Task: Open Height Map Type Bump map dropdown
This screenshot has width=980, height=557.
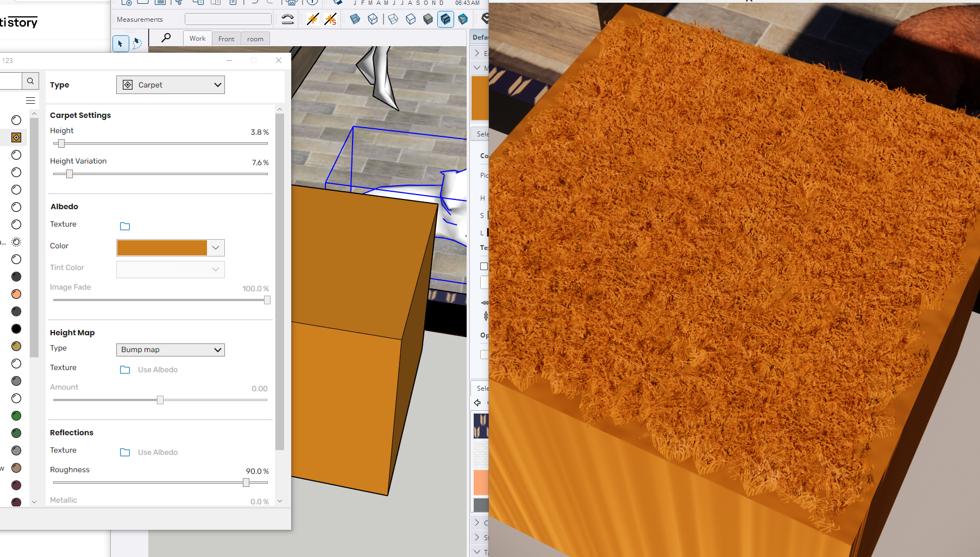Action: coord(171,350)
